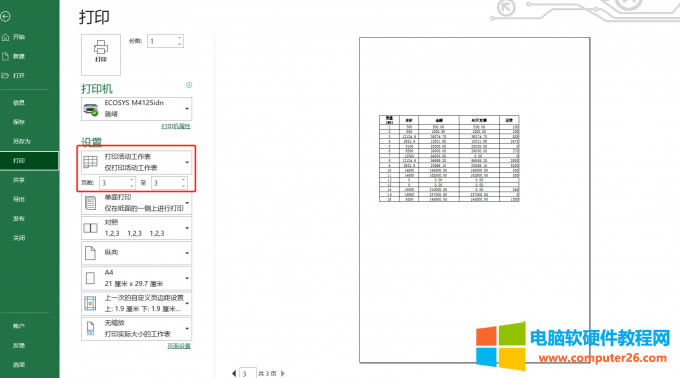Open the New item in sidebar

pos(14,56)
